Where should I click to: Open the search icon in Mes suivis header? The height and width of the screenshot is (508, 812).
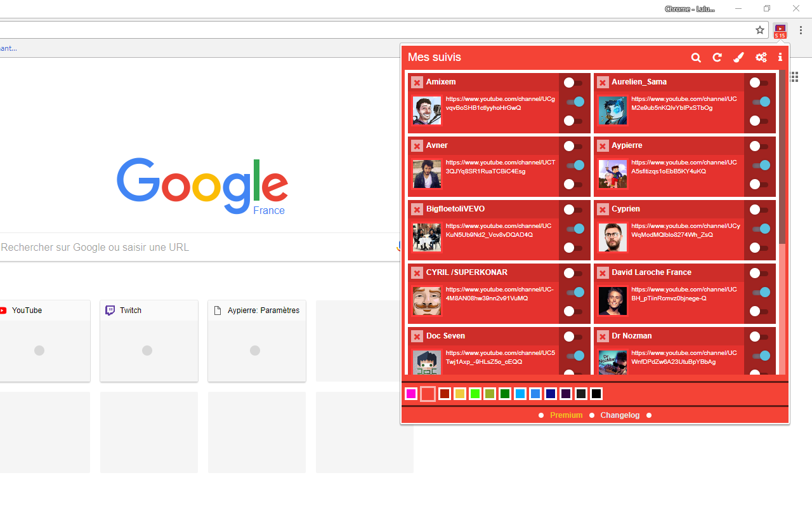[696, 57]
